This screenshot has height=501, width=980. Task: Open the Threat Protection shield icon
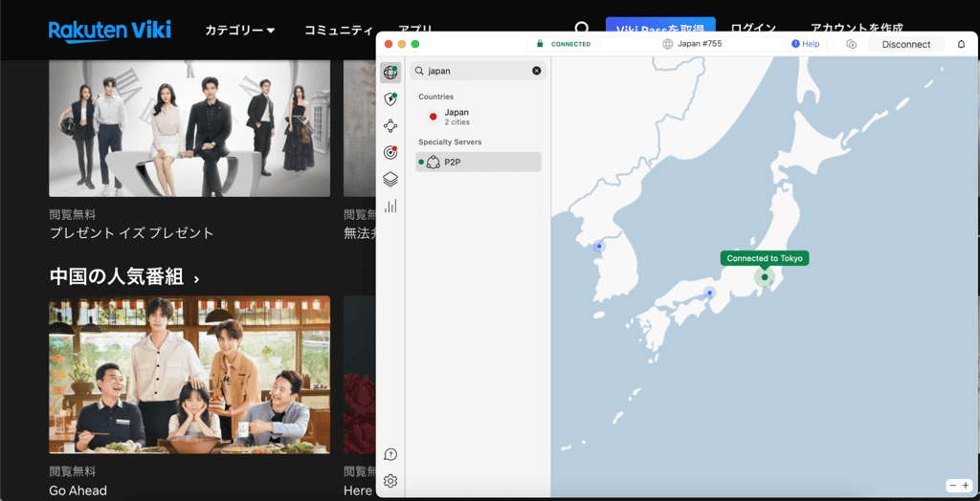pyautogui.click(x=390, y=98)
